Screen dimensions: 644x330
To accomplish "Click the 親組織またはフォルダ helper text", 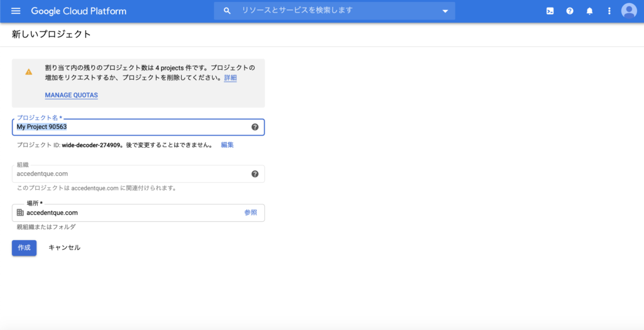I will tap(46, 227).
